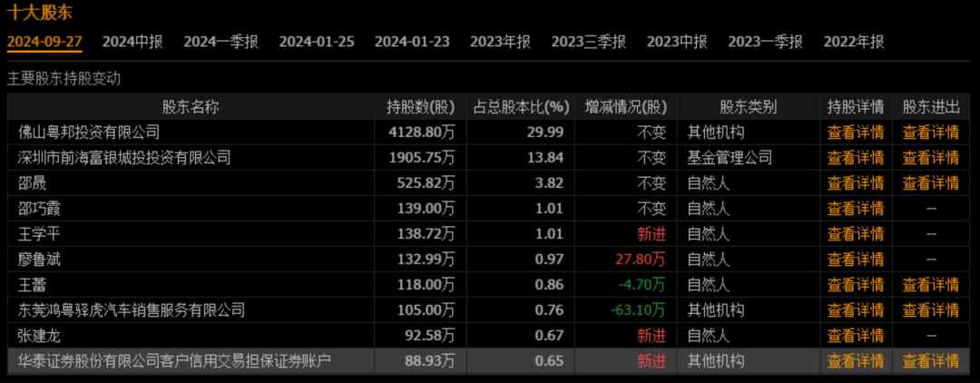980x383 pixels.
Task: Switch to the 2023中报 tab
Action: tap(677, 42)
